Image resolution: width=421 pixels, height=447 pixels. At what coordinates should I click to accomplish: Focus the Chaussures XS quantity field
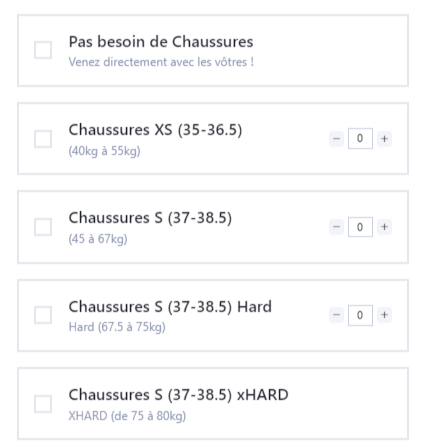(360, 138)
